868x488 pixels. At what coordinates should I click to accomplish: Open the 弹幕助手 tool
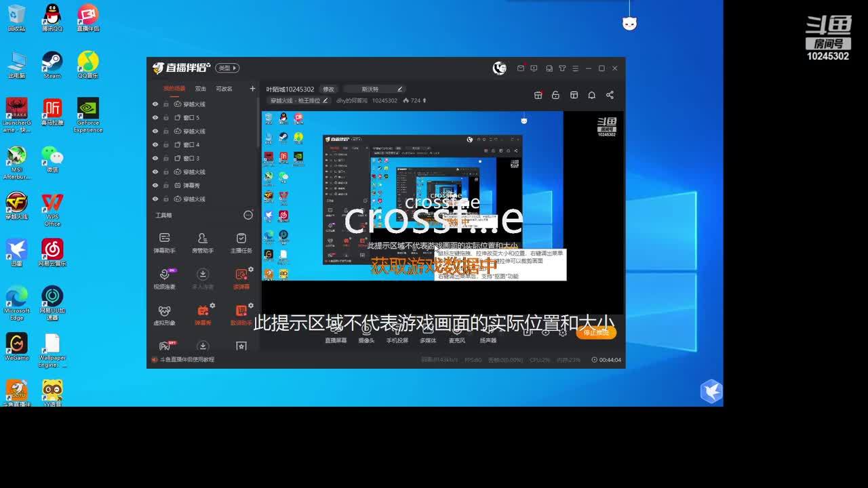(x=164, y=242)
